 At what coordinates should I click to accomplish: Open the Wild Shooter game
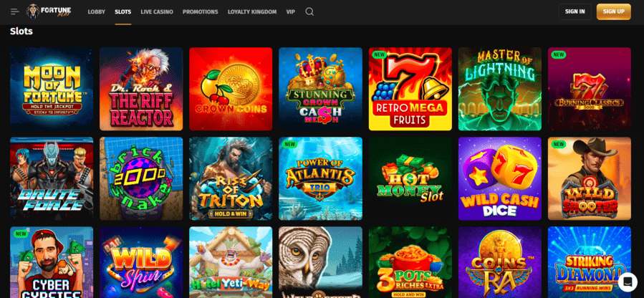pos(590,178)
